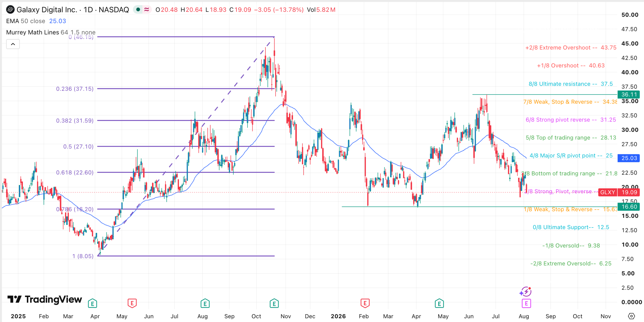
Task: Open the green May 2026 earnings marker
Action: tap(439, 303)
